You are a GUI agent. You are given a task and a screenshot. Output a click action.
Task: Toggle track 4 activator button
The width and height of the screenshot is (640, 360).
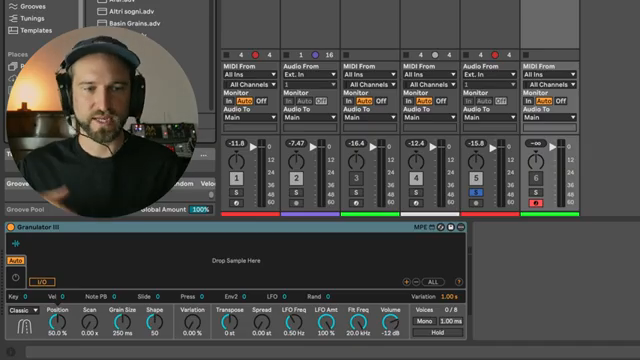[x=416, y=178]
